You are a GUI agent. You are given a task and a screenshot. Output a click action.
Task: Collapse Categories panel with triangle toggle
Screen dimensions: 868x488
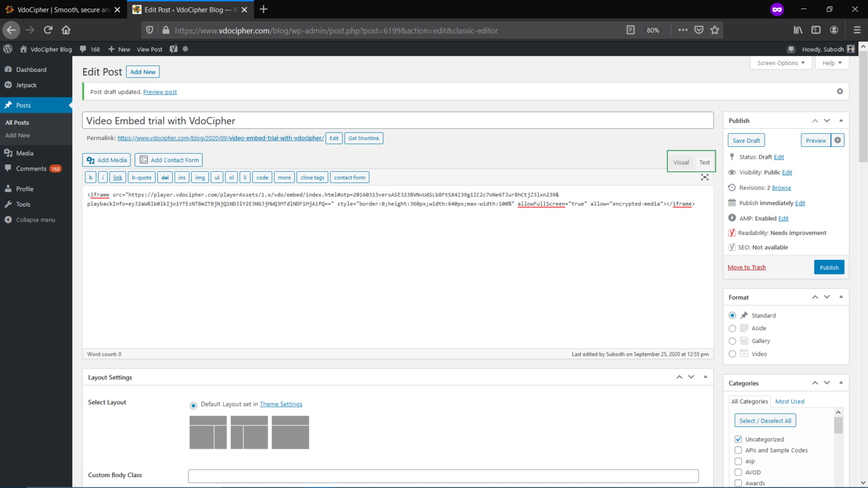tap(841, 382)
